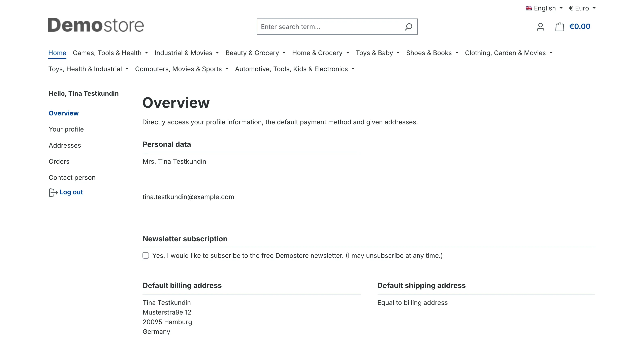Screen dimensions: 644x362
Task: Click the newsletter subscription label text
Action: tap(297, 256)
